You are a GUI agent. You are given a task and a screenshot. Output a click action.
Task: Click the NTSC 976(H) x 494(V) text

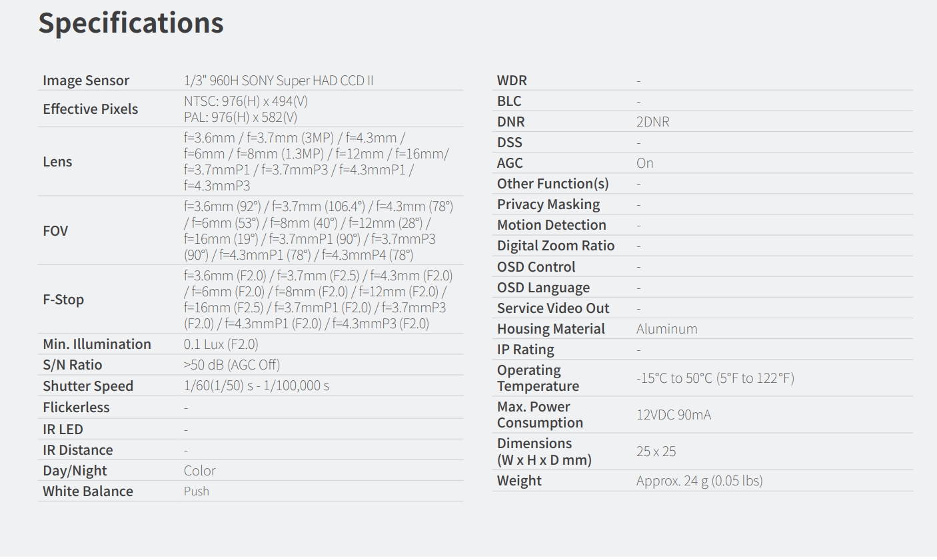point(245,101)
